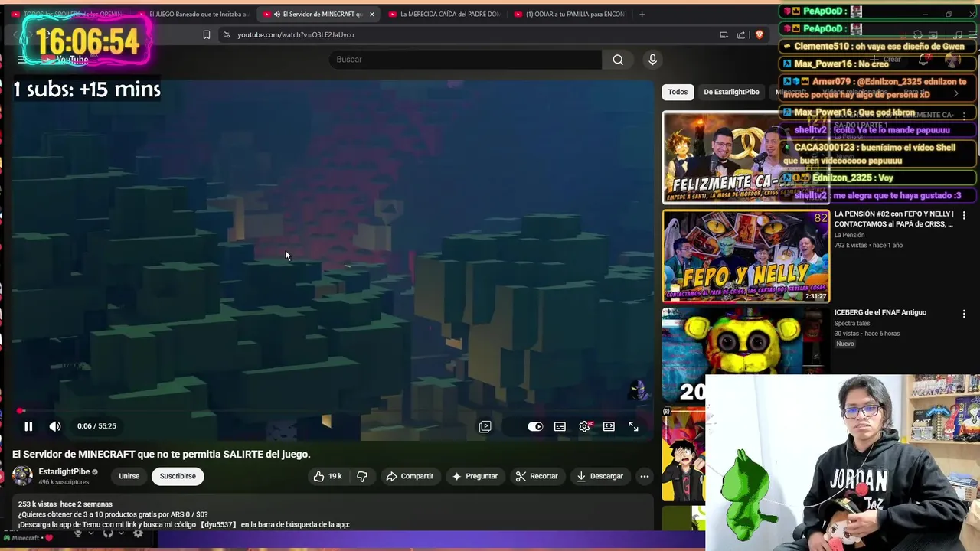Open the FEPO Y NELLY video thumbnail
The height and width of the screenshot is (551, 980).
(x=746, y=256)
